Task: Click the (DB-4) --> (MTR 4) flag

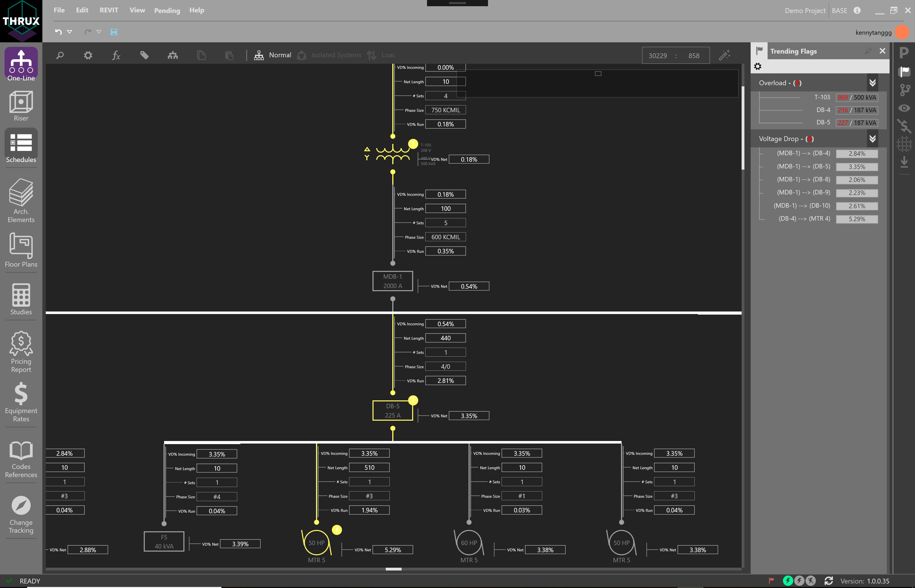Action: 804,219
